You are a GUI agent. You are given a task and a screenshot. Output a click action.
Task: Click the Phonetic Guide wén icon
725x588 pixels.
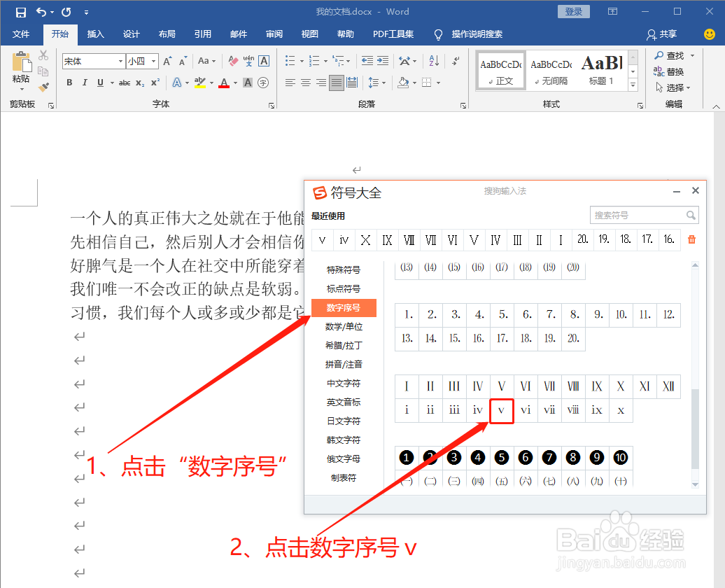pos(248,61)
